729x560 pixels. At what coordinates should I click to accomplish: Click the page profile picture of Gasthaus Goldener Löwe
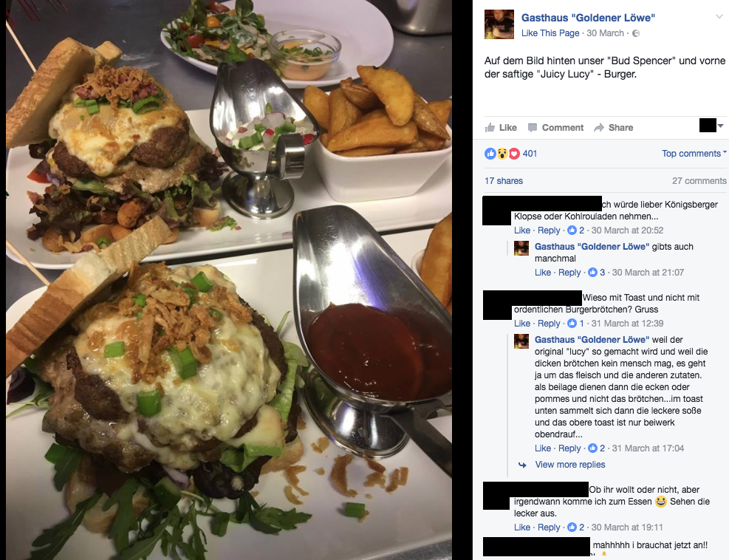coord(499,24)
